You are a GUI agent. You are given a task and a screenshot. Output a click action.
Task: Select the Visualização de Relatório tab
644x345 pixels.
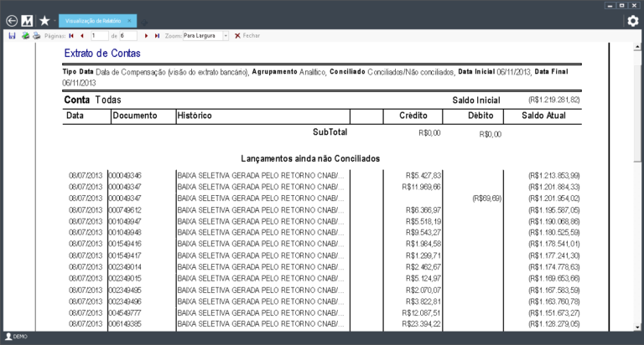pos(91,20)
